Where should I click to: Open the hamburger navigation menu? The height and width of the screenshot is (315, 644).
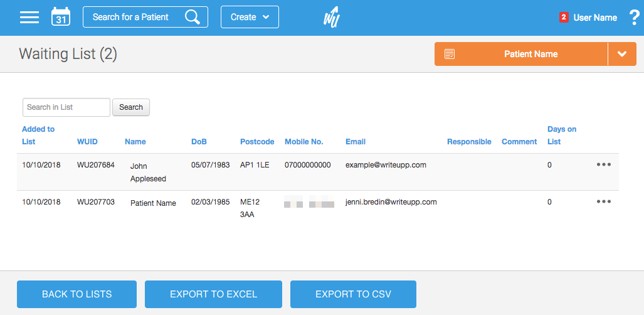click(29, 17)
